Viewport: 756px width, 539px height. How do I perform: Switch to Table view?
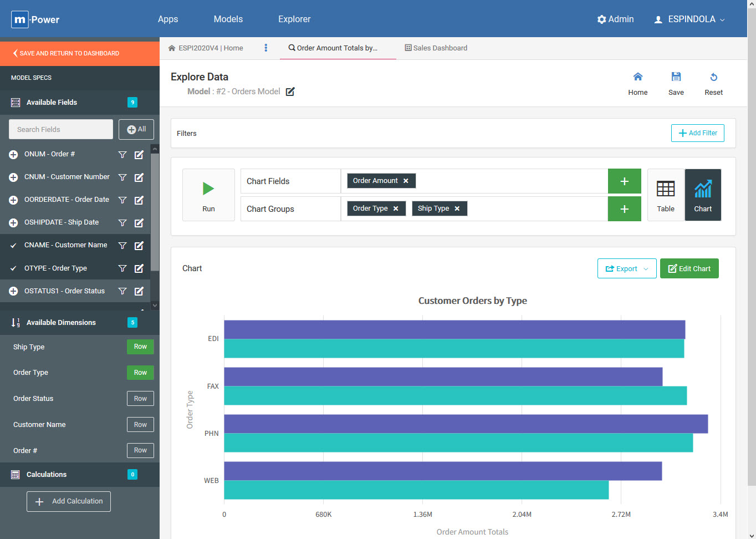tap(666, 195)
